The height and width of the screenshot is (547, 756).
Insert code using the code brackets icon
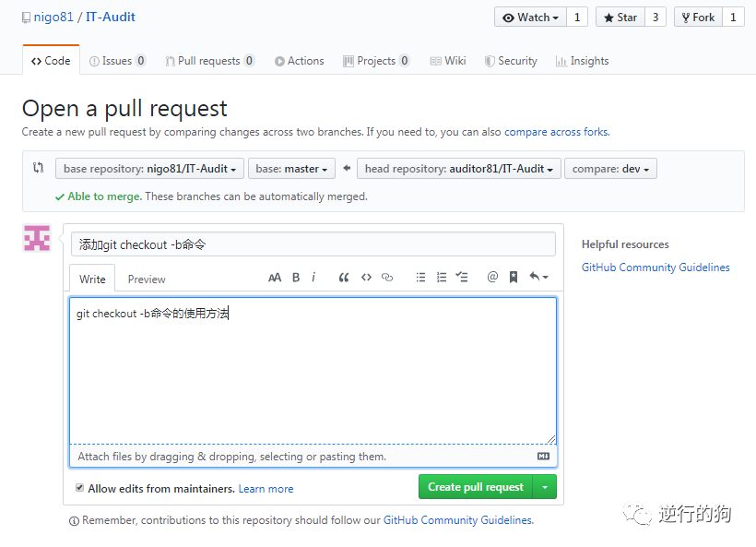click(x=366, y=278)
